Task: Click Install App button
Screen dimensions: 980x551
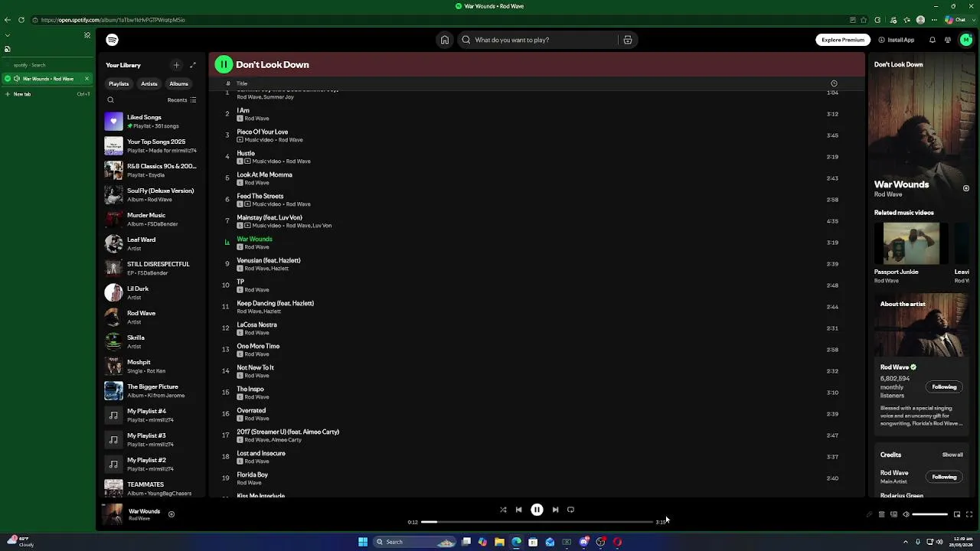Action: 897,40
